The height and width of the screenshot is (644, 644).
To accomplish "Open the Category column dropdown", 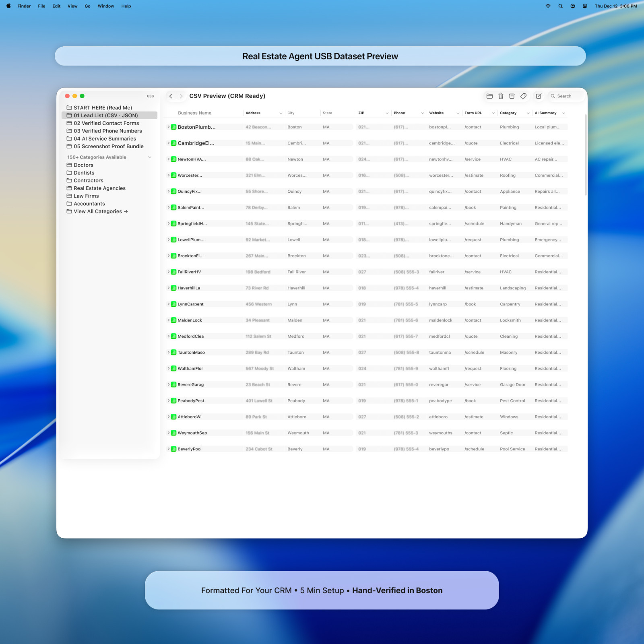I will 528,113.
